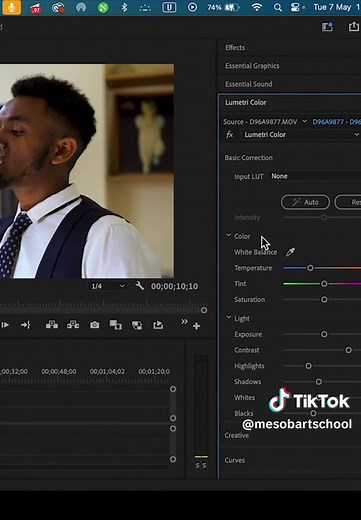
Task: Click timeline ruler at 00;00;48;00
Action: [x=59, y=371]
